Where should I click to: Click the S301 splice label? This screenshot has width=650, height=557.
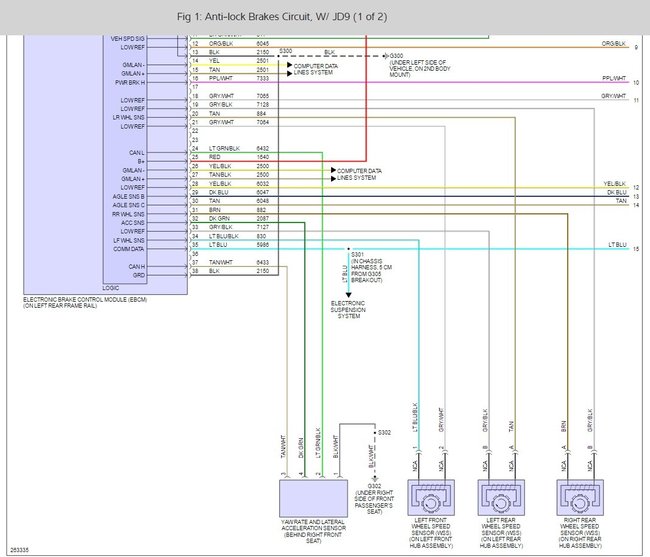(x=357, y=254)
